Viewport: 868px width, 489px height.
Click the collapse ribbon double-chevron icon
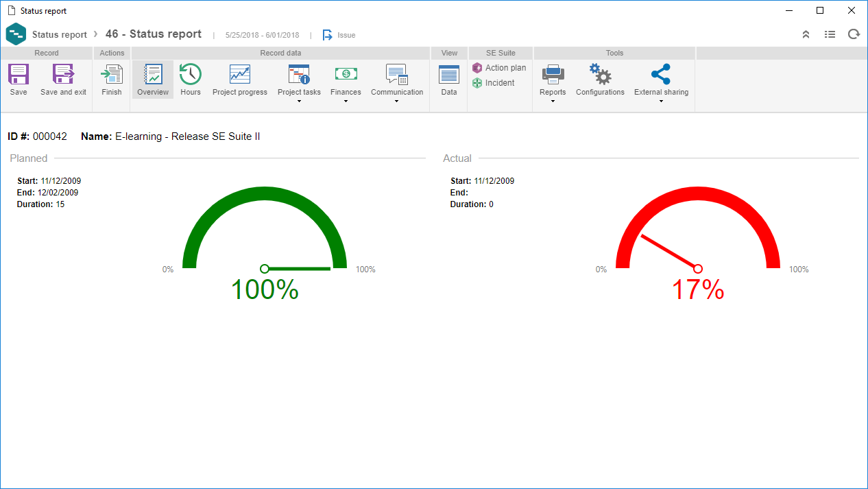tap(806, 34)
